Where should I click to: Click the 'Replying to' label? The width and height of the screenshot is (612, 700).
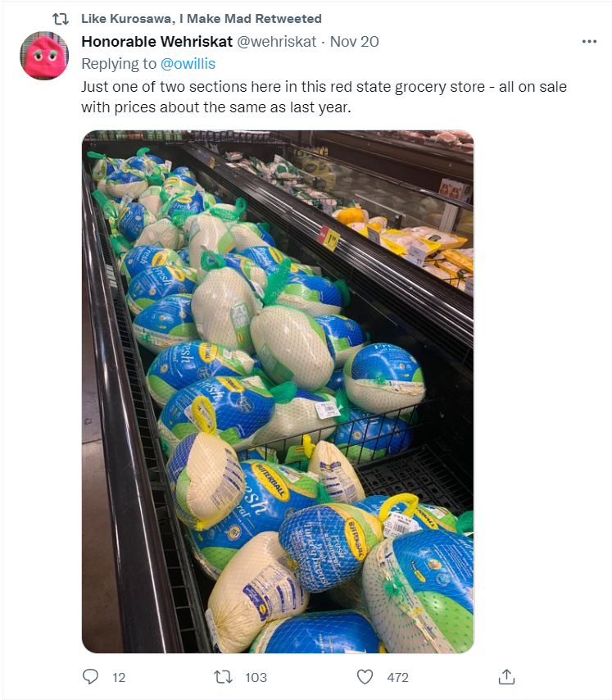click(119, 64)
